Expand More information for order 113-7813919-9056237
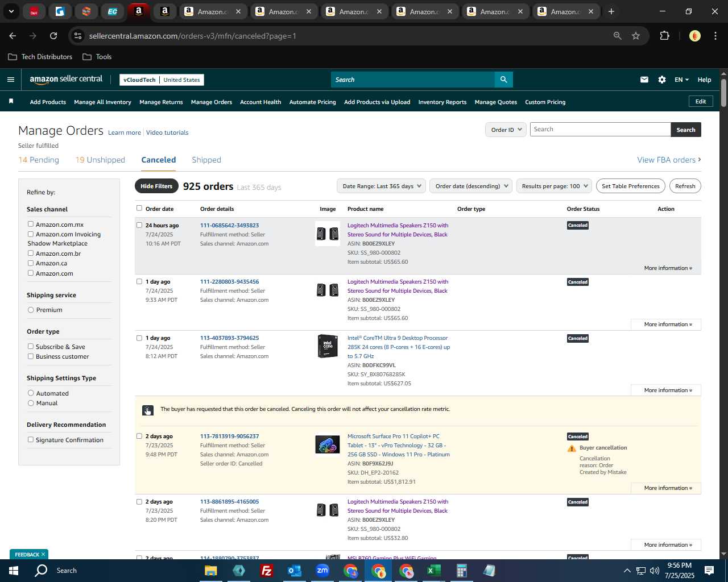Viewport: 728px width, 582px height. 666,488
